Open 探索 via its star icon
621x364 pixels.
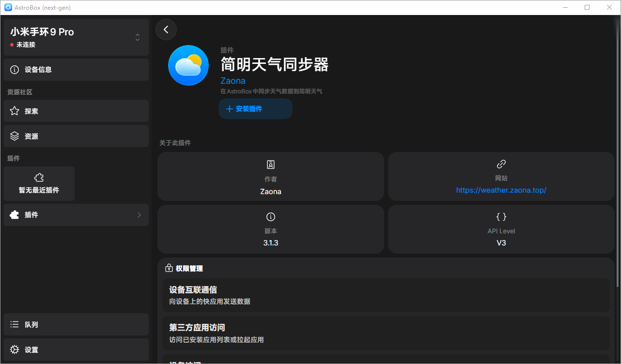pyautogui.click(x=15, y=111)
